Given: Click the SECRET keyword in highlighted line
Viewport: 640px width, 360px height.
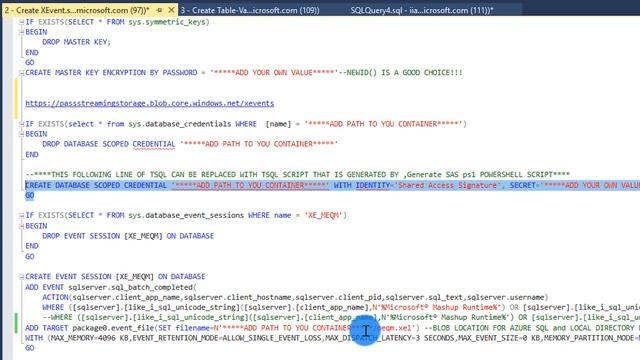Looking at the screenshot, I should pyautogui.click(x=522, y=185).
